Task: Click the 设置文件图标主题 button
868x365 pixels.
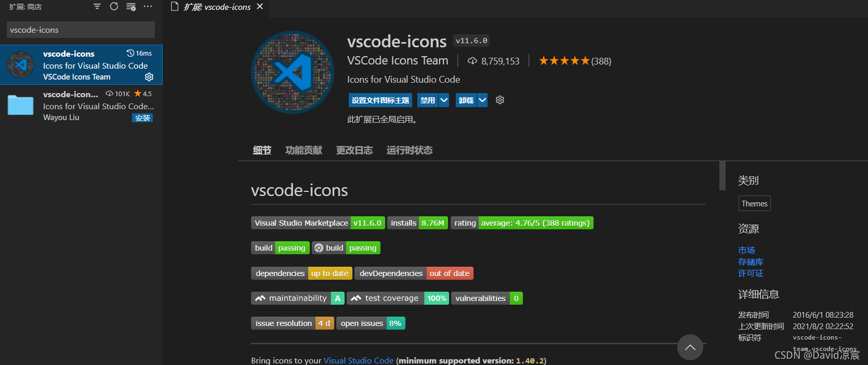Action: pyautogui.click(x=380, y=100)
